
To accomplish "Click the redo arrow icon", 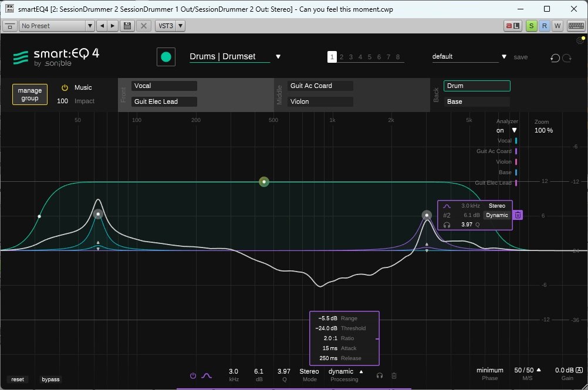I will [566, 57].
